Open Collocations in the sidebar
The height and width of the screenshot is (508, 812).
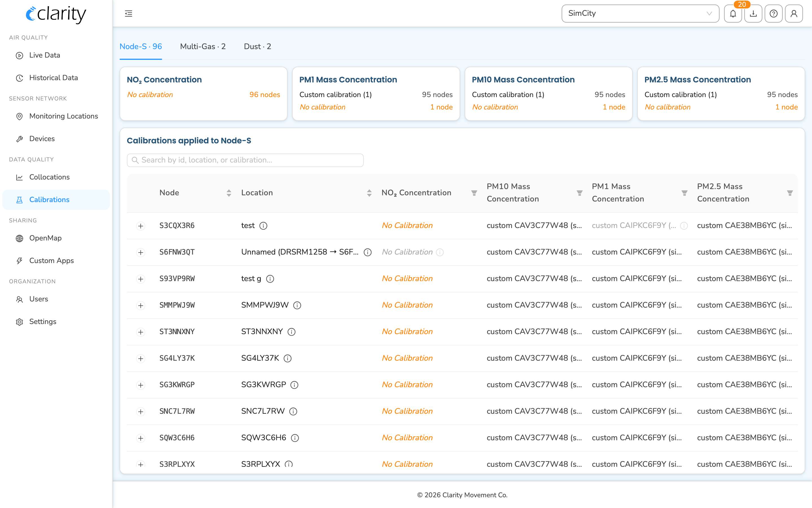[56, 177]
